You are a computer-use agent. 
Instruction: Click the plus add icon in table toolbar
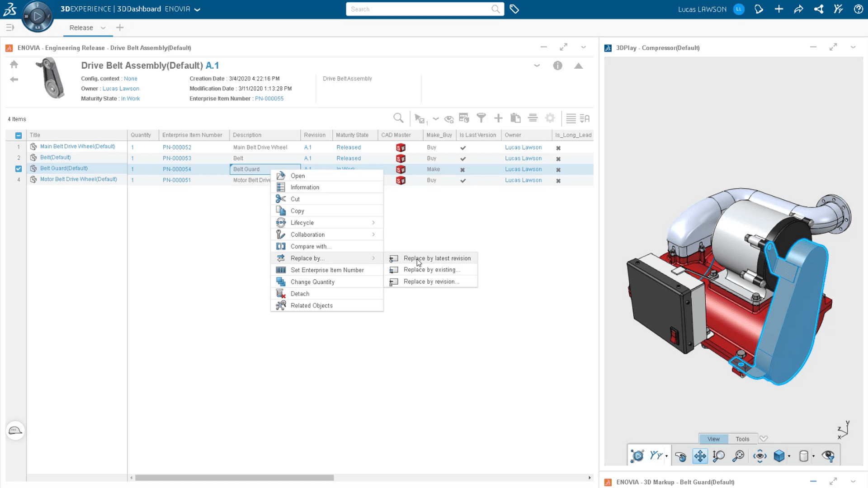(498, 118)
